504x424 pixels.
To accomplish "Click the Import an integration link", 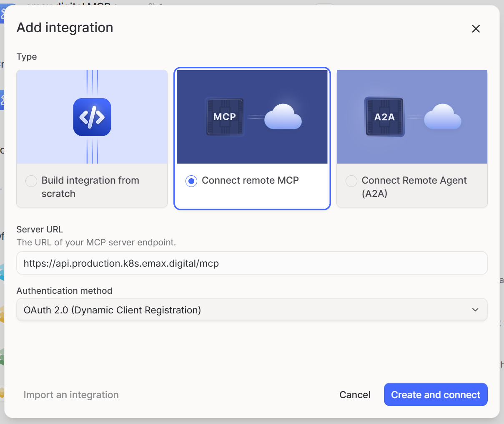I will coord(71,395).
